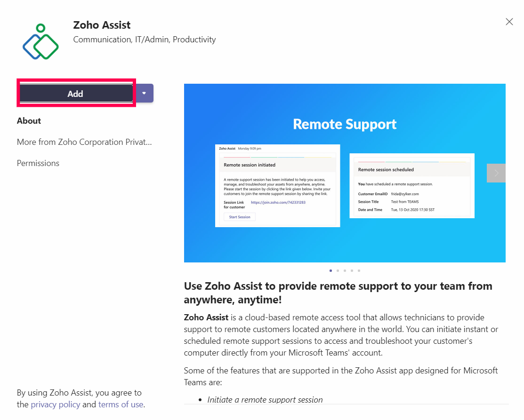This screenshot has width=524, height=420.
Task: Pick the fourth carousel pagination dot
Action: pyautogui.click(x=352, y=270)
